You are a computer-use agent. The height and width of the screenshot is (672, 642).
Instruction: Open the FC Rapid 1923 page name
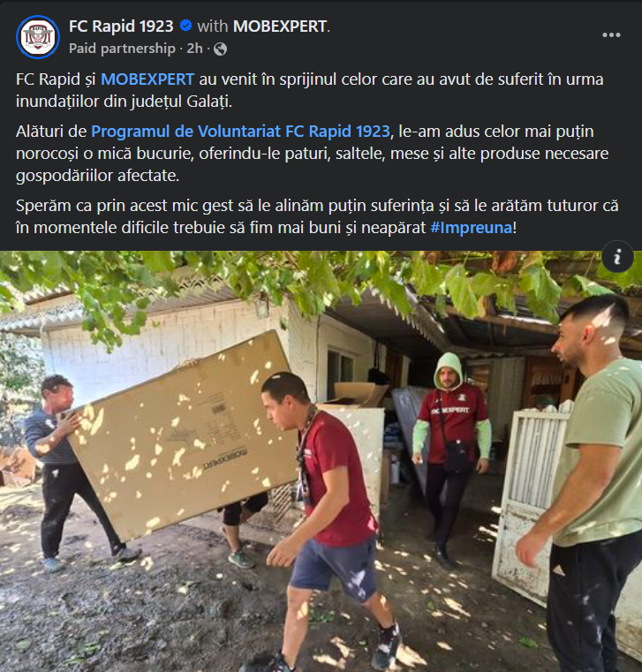coord(121,26)
